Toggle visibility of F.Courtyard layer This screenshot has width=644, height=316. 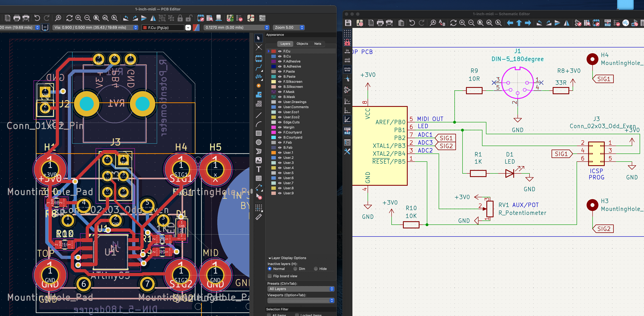point(280,132)
